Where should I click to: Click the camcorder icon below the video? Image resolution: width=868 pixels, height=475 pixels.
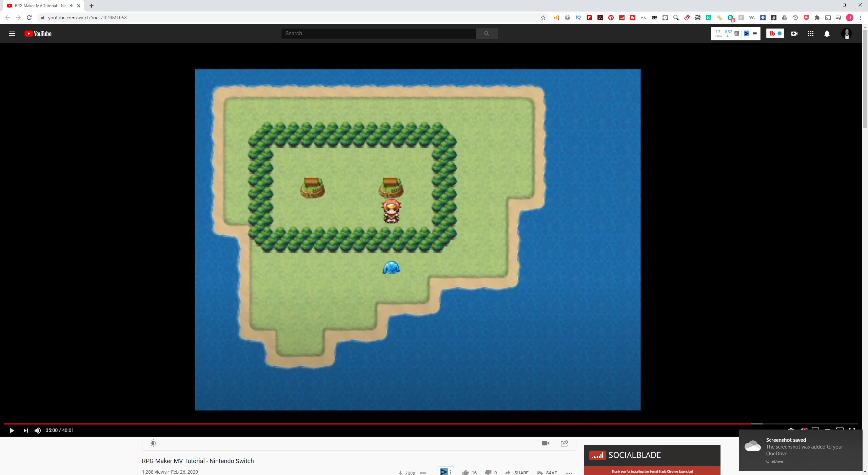pos(546,443)
